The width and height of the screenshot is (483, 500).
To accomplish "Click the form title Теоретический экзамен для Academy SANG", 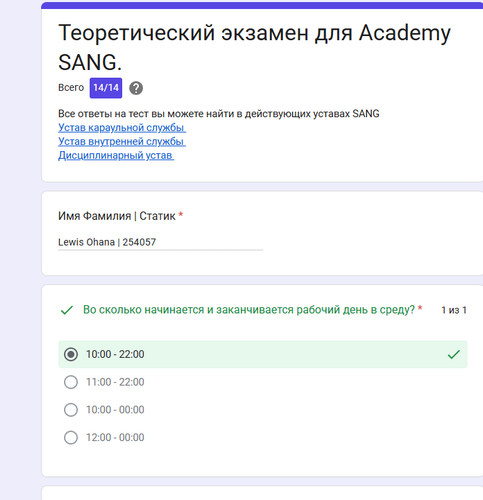I will tap(254, 47).
